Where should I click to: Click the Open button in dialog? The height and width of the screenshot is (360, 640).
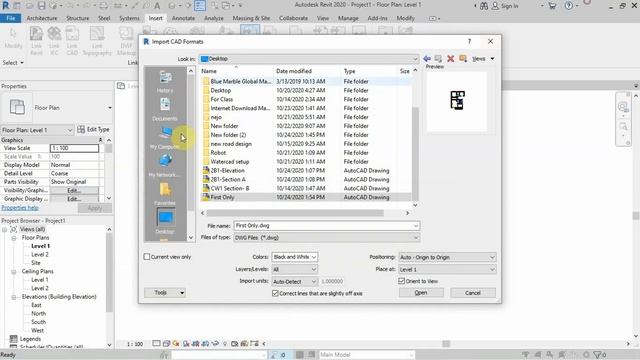pos(421,293)
